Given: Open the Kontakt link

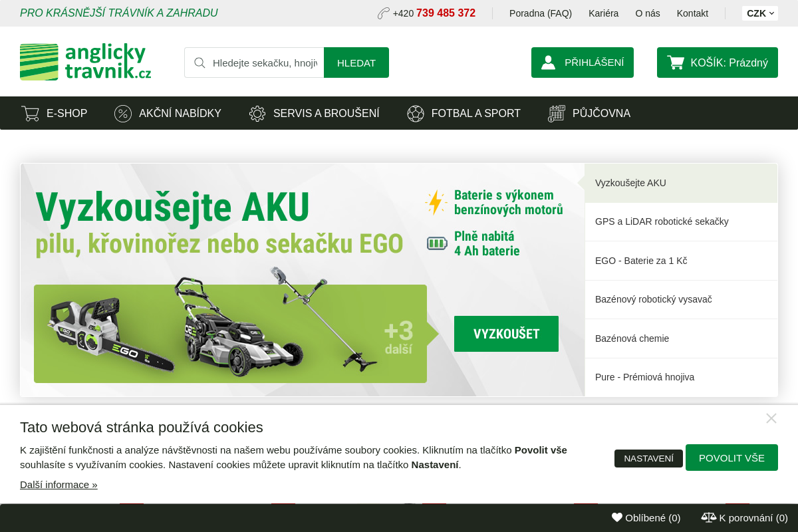Looking at the screenshot, I should (692, 13).
